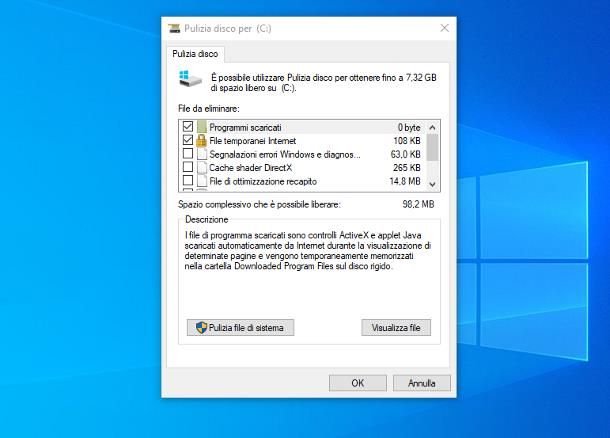Screen dimensions: 610x438
Task: Click the Visualizza file button
Action: coord(396,328)
